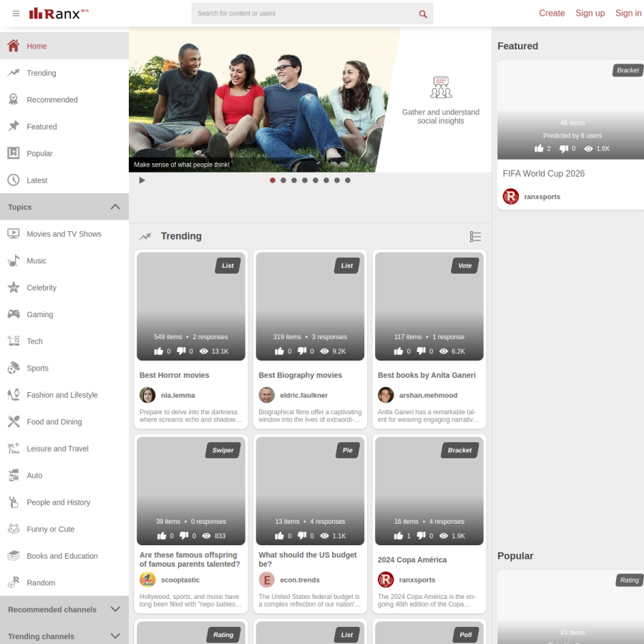Image resolution: width=644 pixels, height=644 pixels.
Task: Click the Sports icon
Action: 14,368
